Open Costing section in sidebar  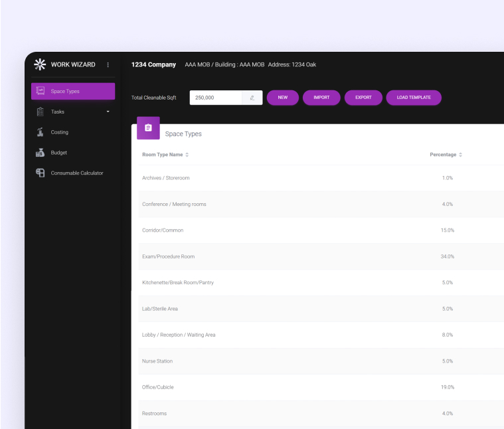pos(73,132)
